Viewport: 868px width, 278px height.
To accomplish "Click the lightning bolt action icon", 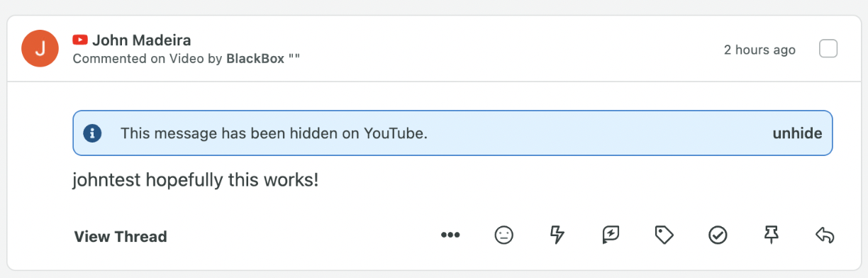I will click(x=557, y=235).
